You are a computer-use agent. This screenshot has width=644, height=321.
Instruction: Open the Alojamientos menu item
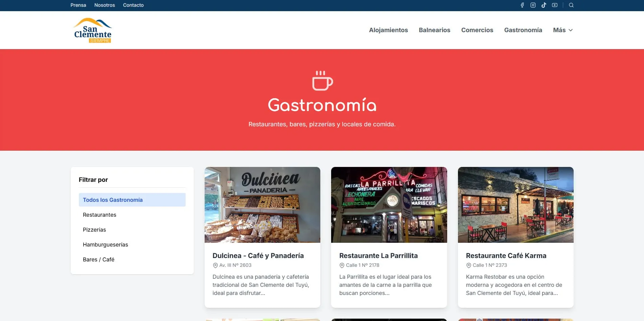tap(388, 30)
